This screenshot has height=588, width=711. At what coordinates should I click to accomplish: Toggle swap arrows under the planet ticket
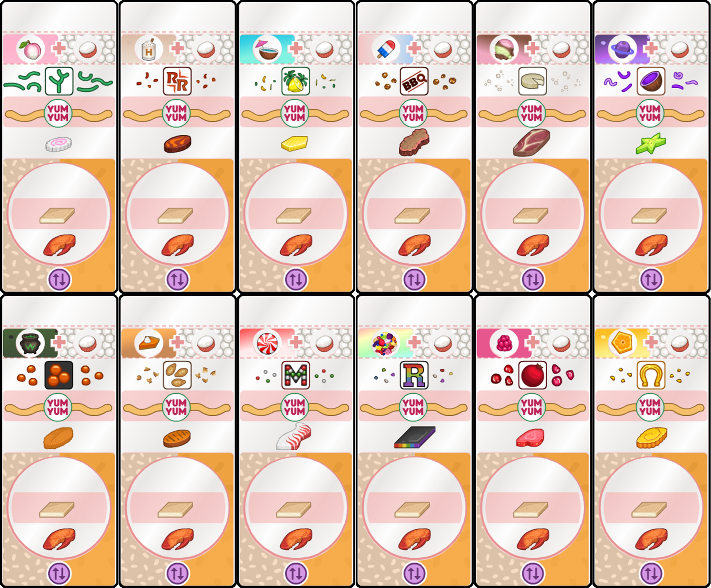coord(651,280)
